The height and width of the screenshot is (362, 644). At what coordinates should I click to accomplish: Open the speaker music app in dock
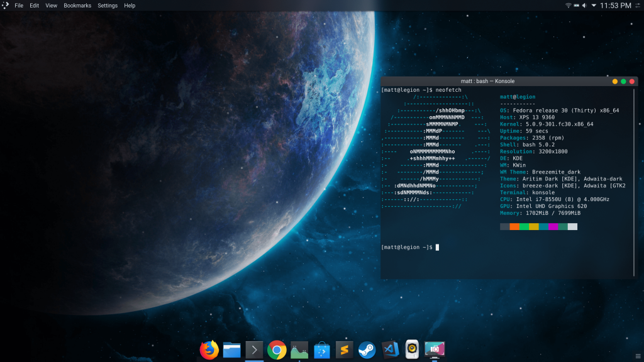click(412, 349)
